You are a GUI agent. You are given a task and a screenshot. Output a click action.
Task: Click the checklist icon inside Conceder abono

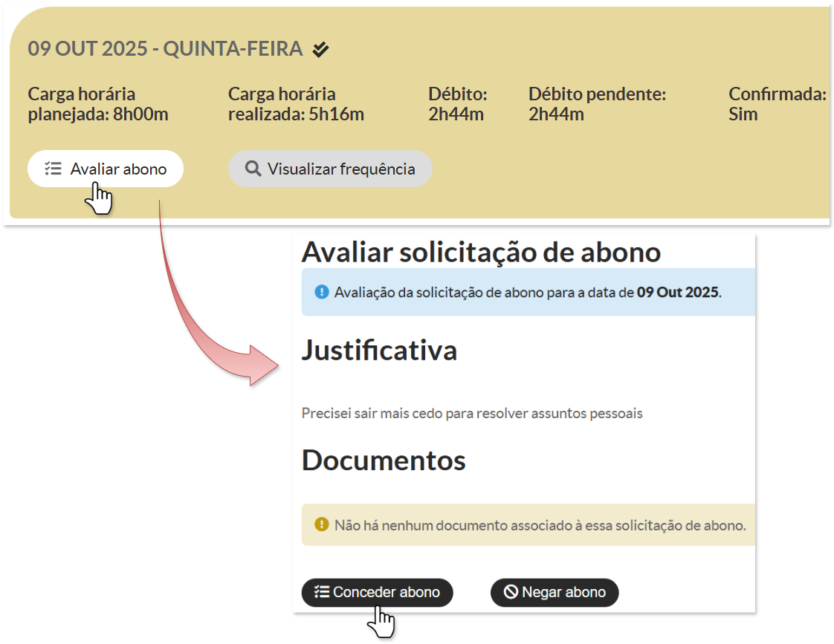322,592
